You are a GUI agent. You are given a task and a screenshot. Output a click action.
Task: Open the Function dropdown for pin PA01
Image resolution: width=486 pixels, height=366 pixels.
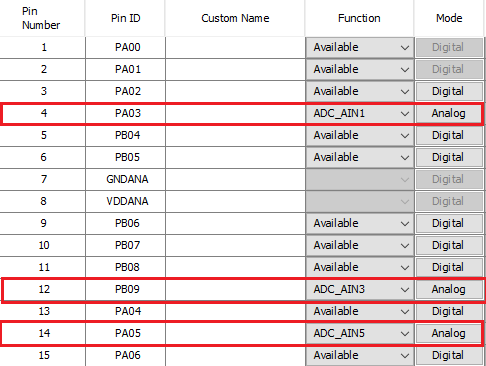click(x=360, y=69)
